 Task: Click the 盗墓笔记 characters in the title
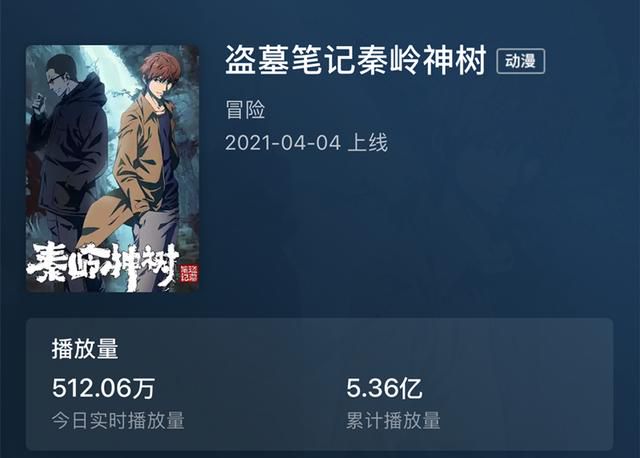coord(290,60)
